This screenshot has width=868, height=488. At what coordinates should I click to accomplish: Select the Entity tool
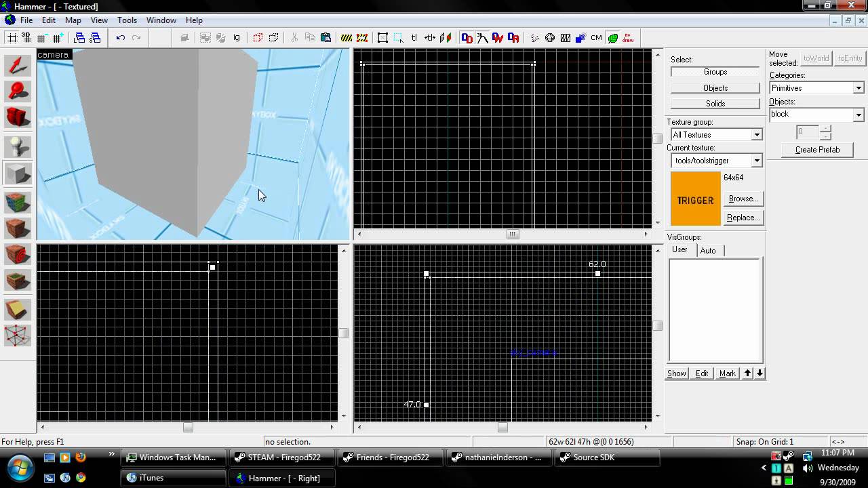click(x=18, y=146)
